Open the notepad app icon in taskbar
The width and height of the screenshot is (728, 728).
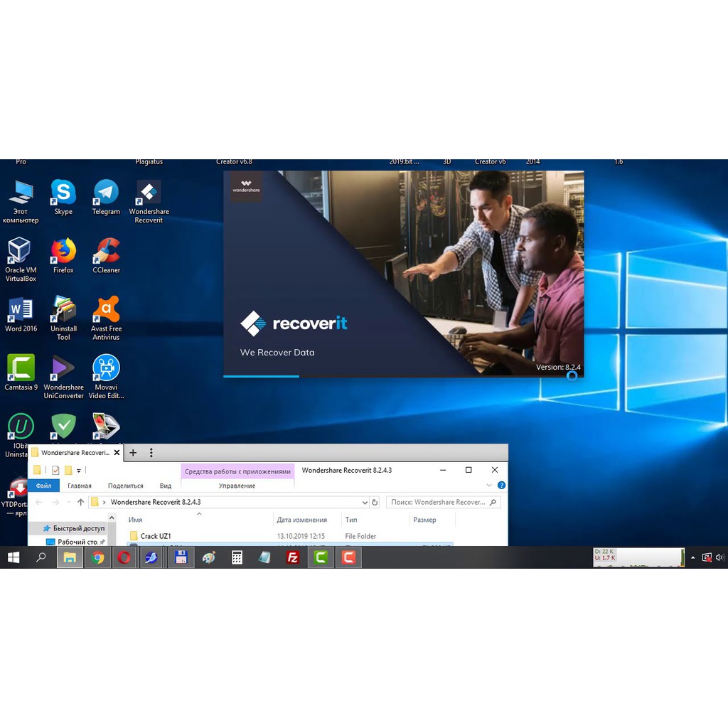[264, 557]
